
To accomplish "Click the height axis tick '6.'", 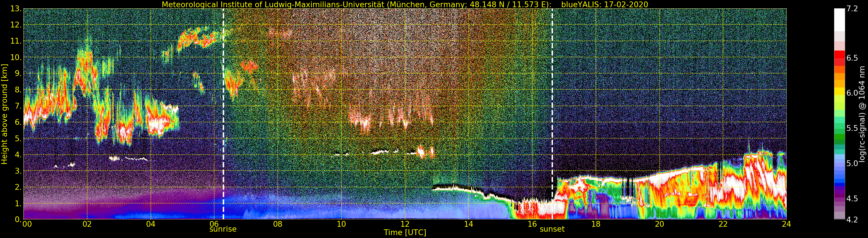I will (x=18, y=122).
